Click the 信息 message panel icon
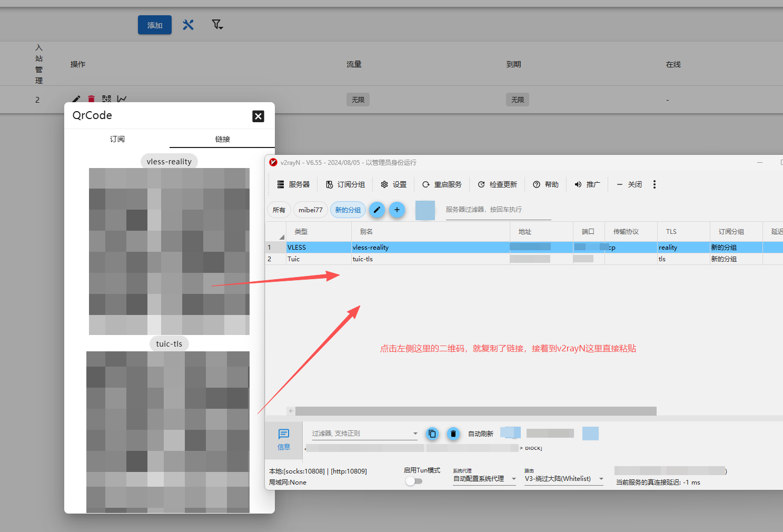The height and width of the screenshot is (532, 783). (284, 439)
